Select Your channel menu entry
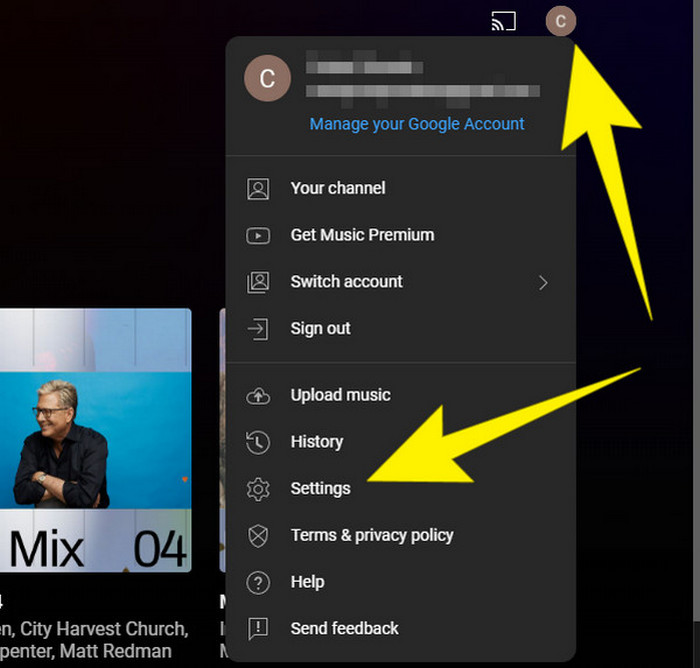 338,188
